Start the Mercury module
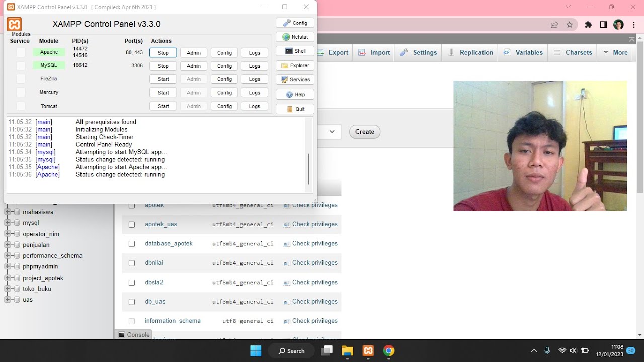The height and width of the screenshot is (362, 644). coord(163,93)
